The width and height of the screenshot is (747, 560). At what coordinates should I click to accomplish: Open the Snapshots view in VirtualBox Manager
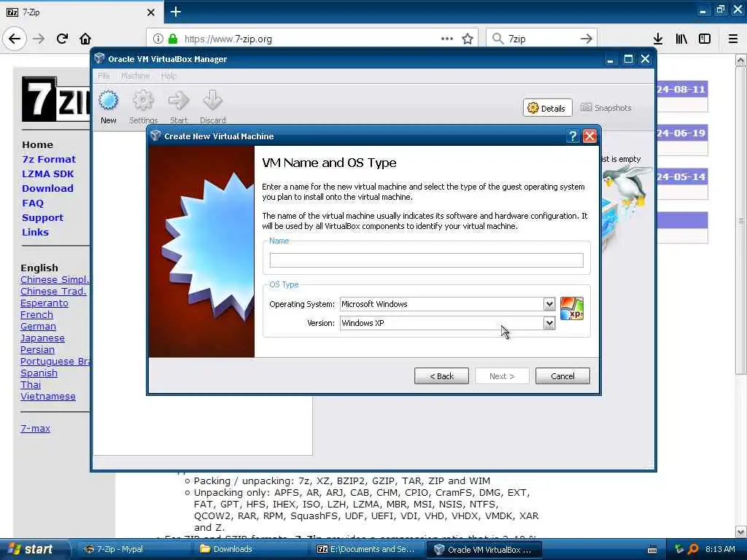(x=606, y=108)
